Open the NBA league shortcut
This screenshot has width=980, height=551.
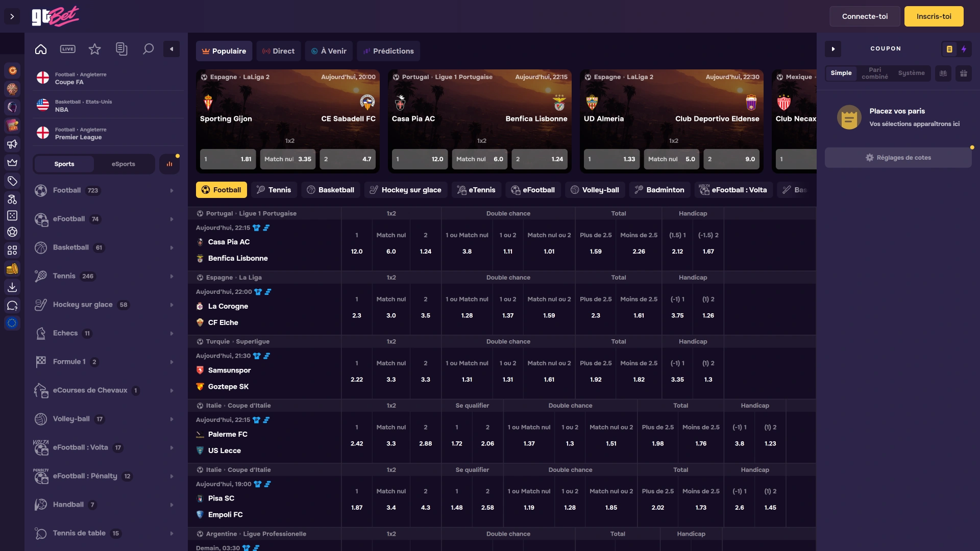[x=108, y=106]
